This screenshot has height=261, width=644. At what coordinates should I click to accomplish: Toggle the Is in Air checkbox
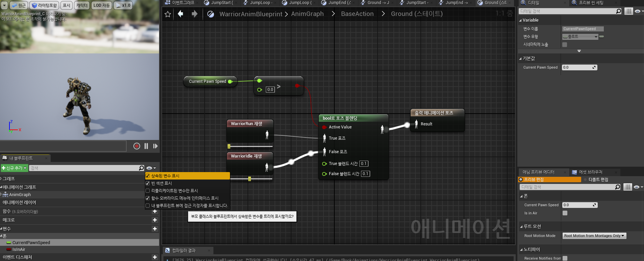point(565,213)
